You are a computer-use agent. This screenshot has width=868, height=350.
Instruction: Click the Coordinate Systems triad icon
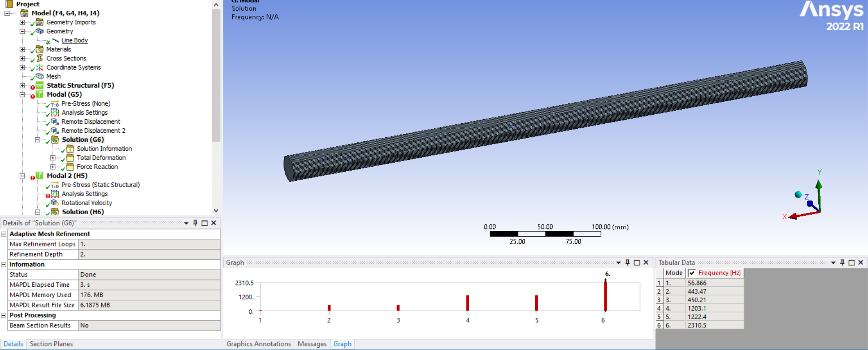[x=39, y=67]
